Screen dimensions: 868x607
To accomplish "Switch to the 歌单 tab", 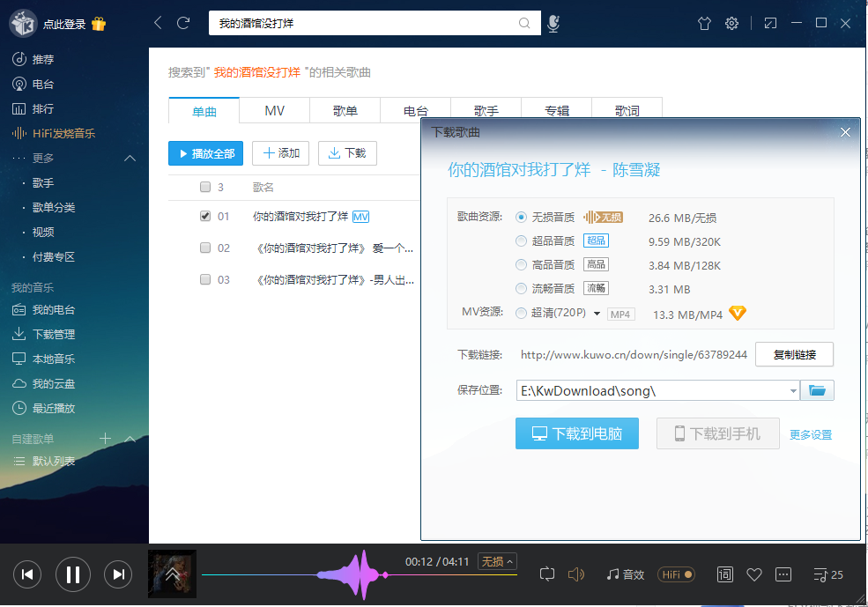I will (x=345, y=111).
